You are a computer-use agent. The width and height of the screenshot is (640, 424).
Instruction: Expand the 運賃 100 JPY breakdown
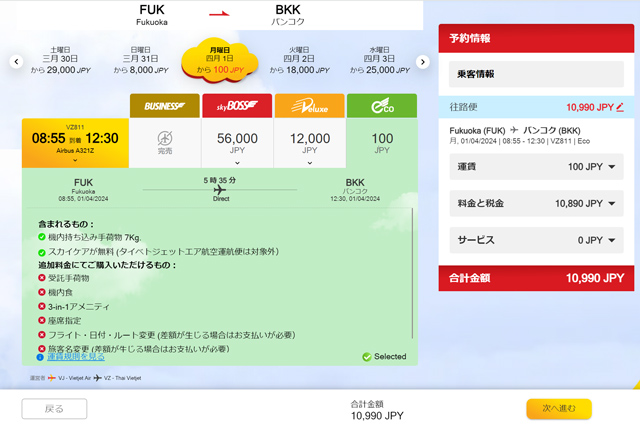(x=611, y=167)
